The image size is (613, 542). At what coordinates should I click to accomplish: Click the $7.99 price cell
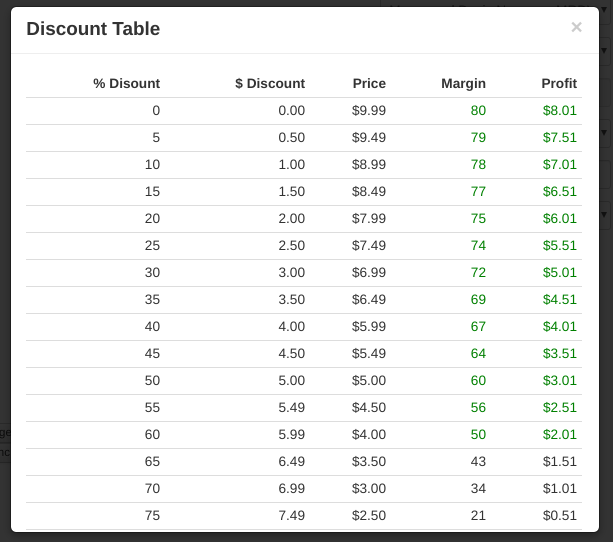(x=369, y=219)
